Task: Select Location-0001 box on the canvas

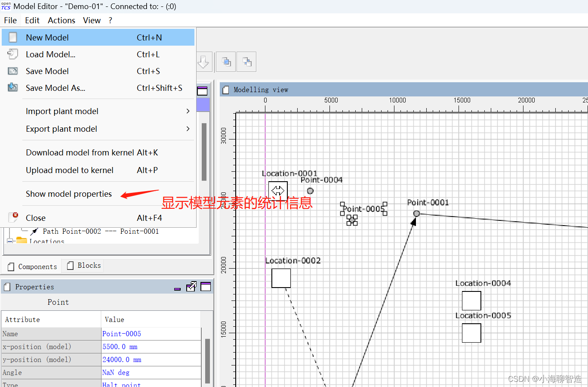Action: pos(278,190)
